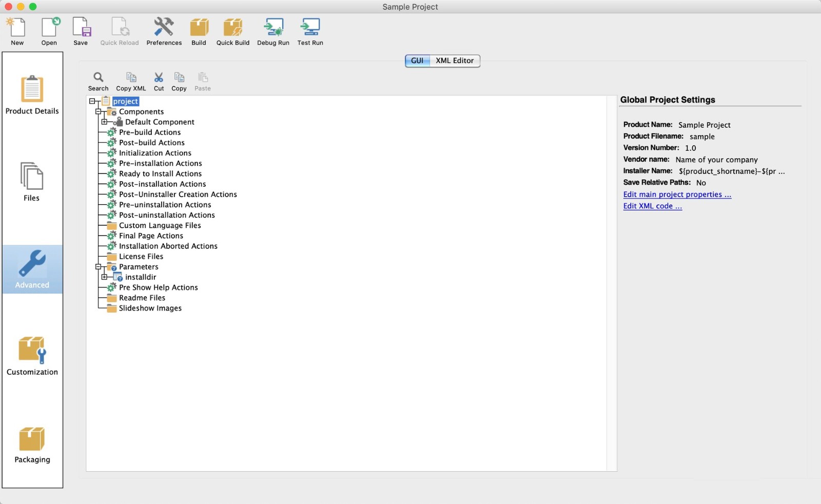
Task: Select Initialization Actions node
Action: [155, 153]
